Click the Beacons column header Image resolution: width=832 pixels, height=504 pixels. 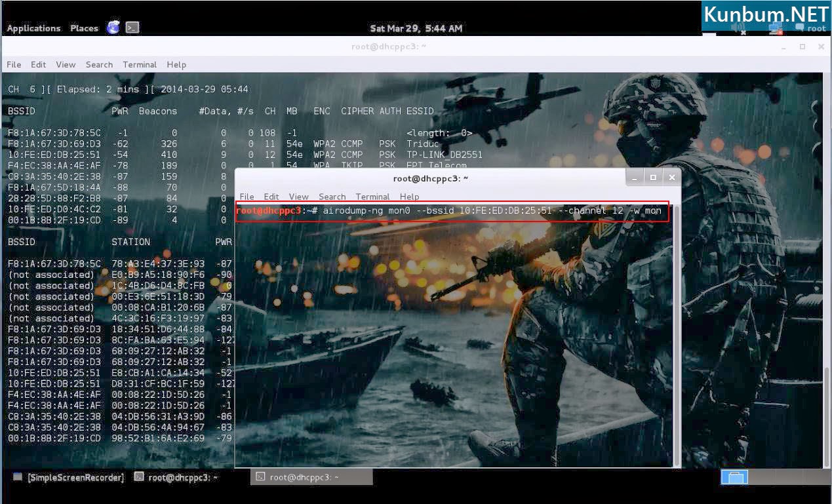point(158,111)
